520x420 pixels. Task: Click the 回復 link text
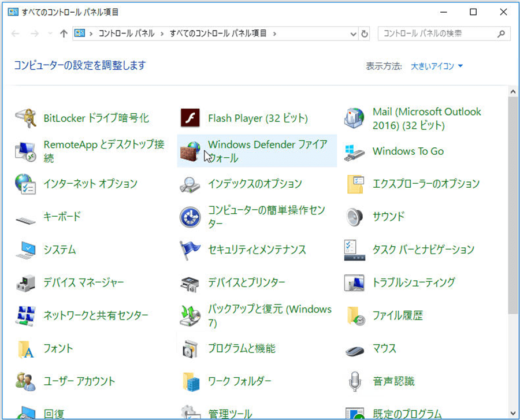point(54,414)
